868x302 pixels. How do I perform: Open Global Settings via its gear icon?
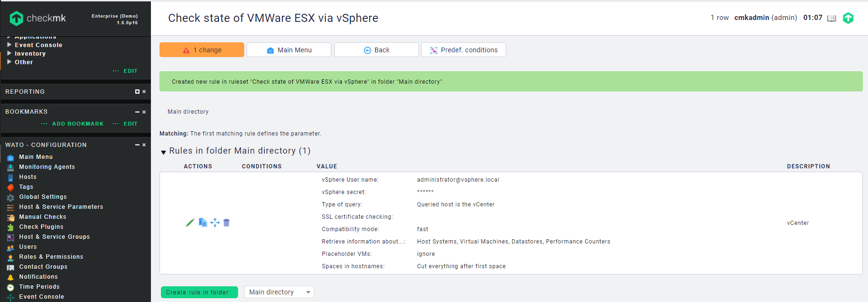coord(10,197)
